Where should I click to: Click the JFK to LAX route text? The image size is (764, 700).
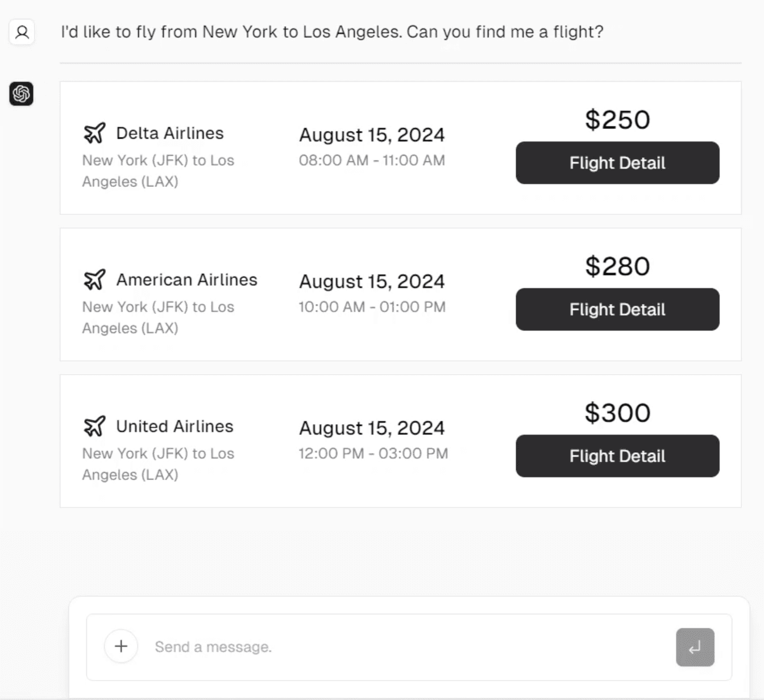pyautogui.click(x=158, y=170)
